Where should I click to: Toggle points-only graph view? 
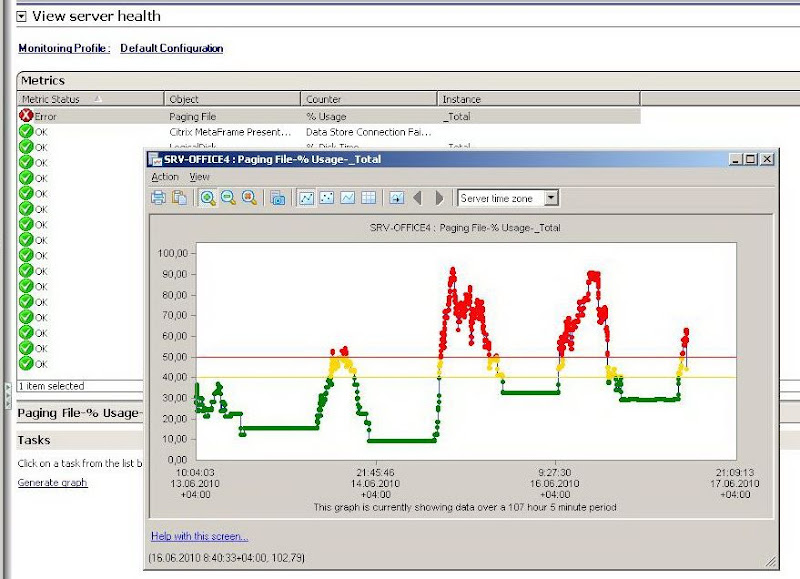click(x=327, y=198)
